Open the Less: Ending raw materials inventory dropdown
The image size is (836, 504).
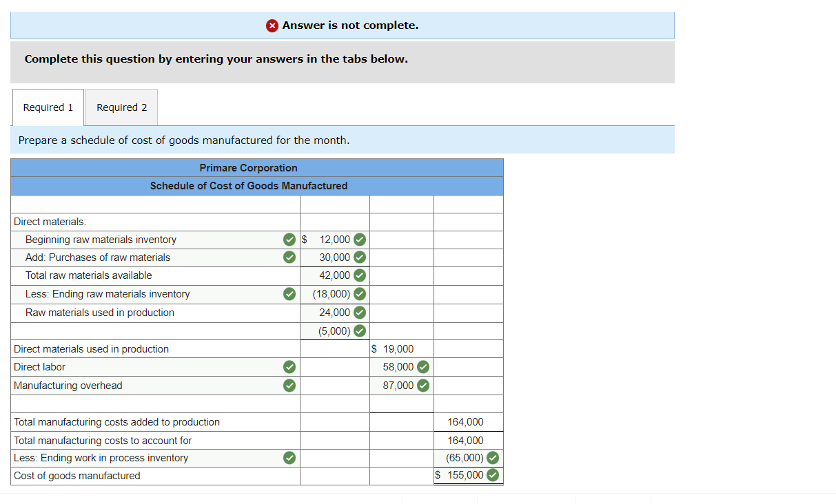click(155, 294)
